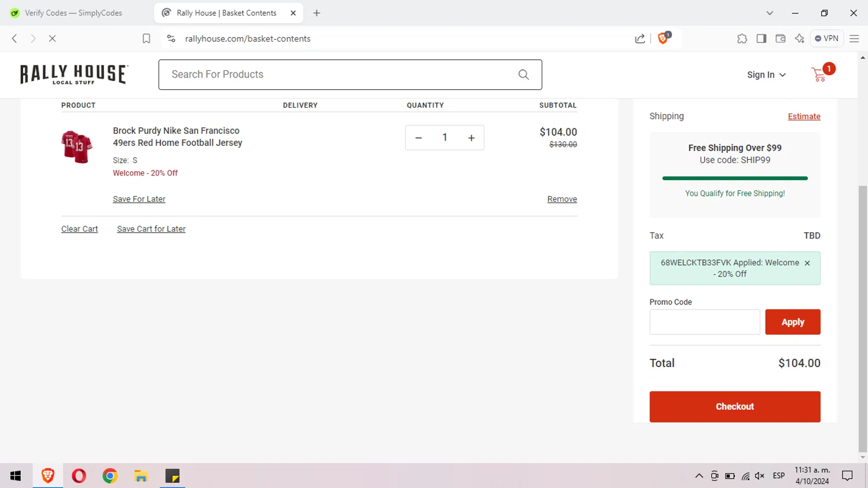The width and height of the screenshot is (868, 488).
Task: Open the shopping cart icon
Action: click(x=819, y=74)
